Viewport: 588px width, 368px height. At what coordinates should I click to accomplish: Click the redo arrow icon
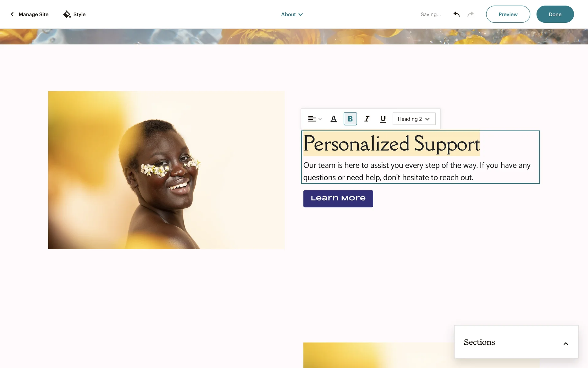pos(470,14)
